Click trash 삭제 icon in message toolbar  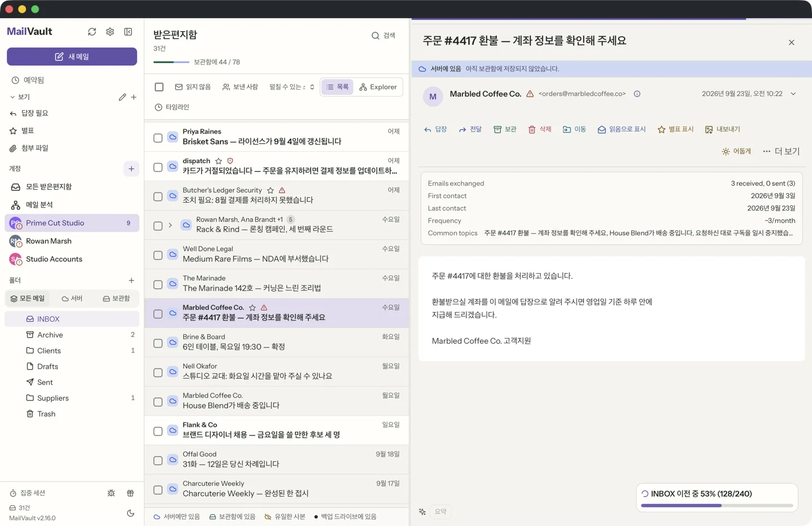point(540,129)
